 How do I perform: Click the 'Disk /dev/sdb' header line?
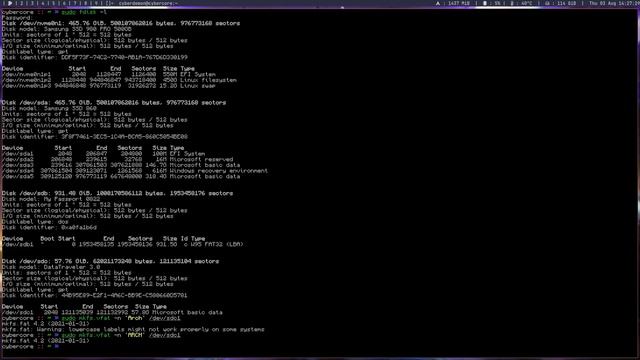(118, 193)
